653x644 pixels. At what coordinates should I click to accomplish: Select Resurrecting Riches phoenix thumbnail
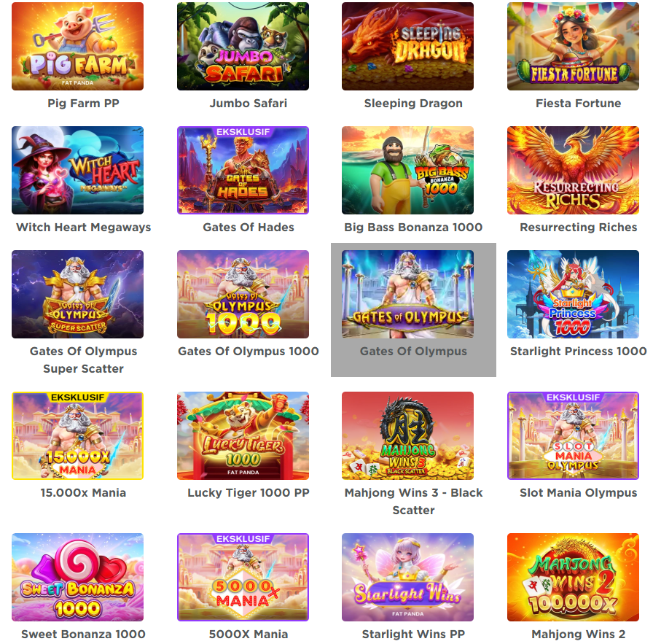[x=573, y=170]
